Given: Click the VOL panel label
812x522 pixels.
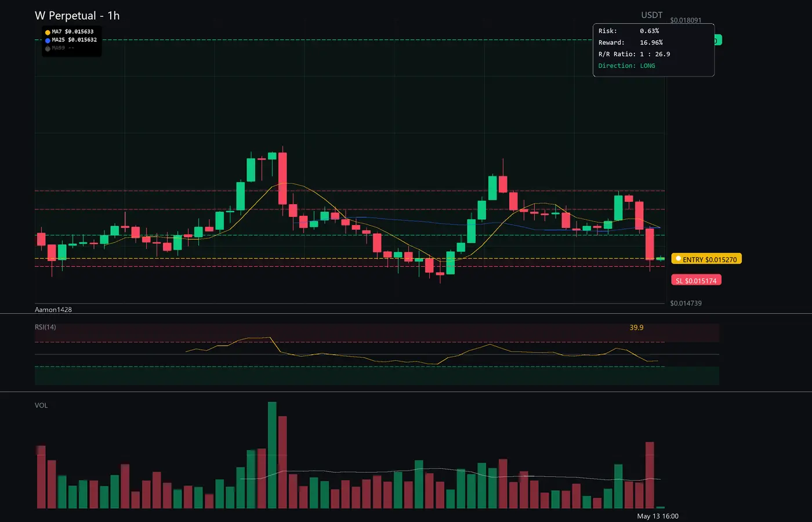Looking at the screenshot, I should [41, 405].
